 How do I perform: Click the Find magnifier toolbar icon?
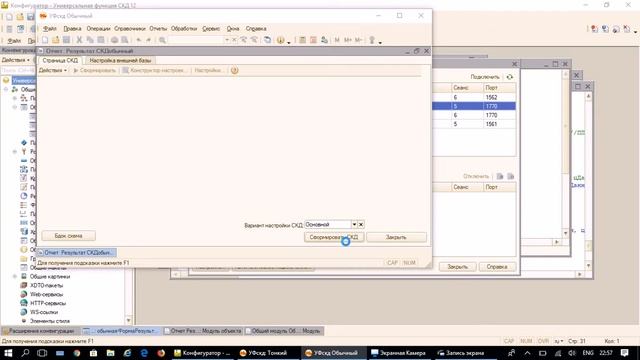[x=162, y=40]
